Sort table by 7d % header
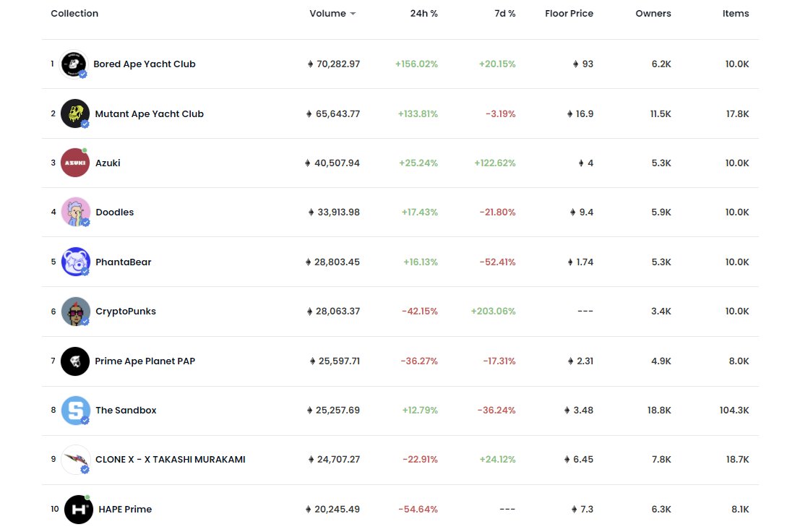Screen dimensions: 795x532 click(505, 14)
